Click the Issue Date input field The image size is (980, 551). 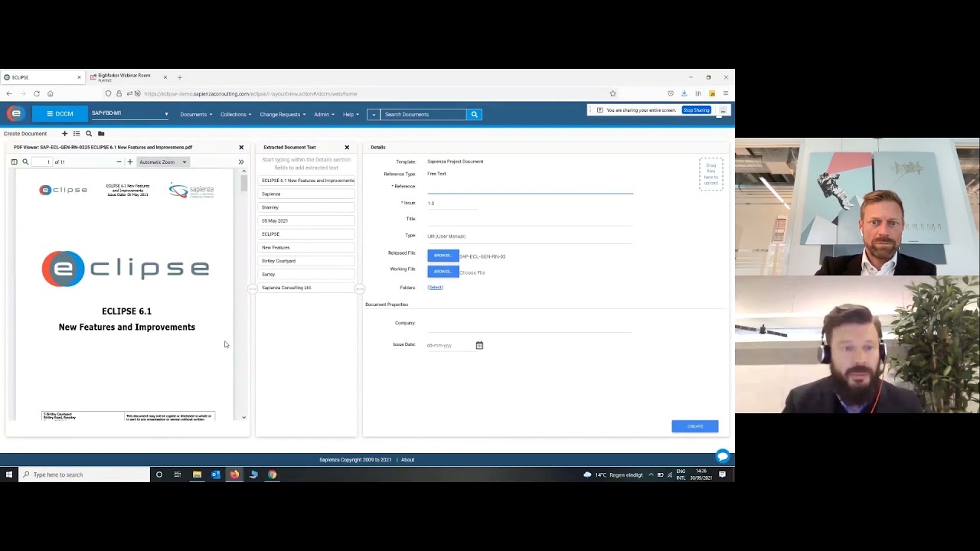pyautogui.click(x=450, y=346)
